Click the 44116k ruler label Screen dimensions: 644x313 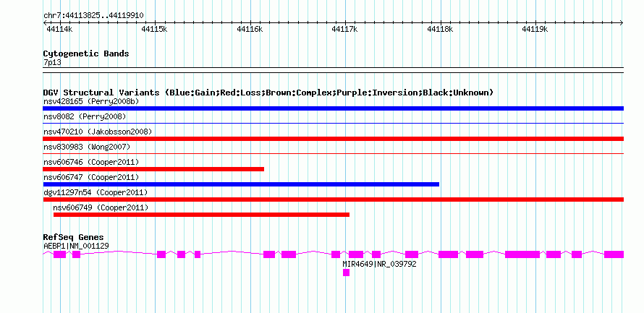click(250, 29)
